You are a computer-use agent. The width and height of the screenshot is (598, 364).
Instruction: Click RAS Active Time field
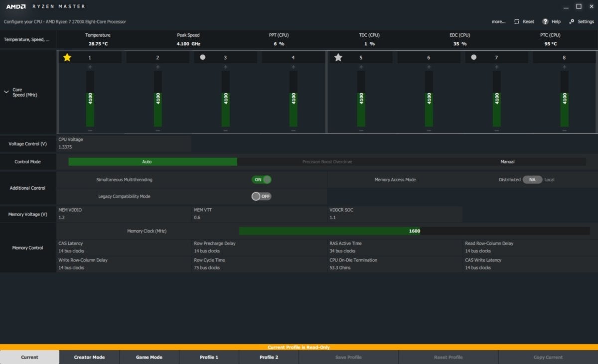click(395, 247)
